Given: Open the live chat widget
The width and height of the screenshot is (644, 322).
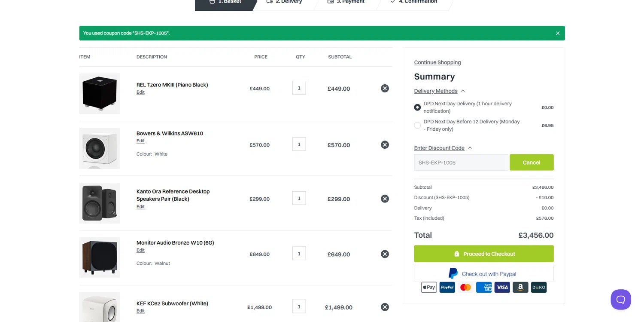Looking at the screenshot, I should pyautogui.click(x=621, y=299).
